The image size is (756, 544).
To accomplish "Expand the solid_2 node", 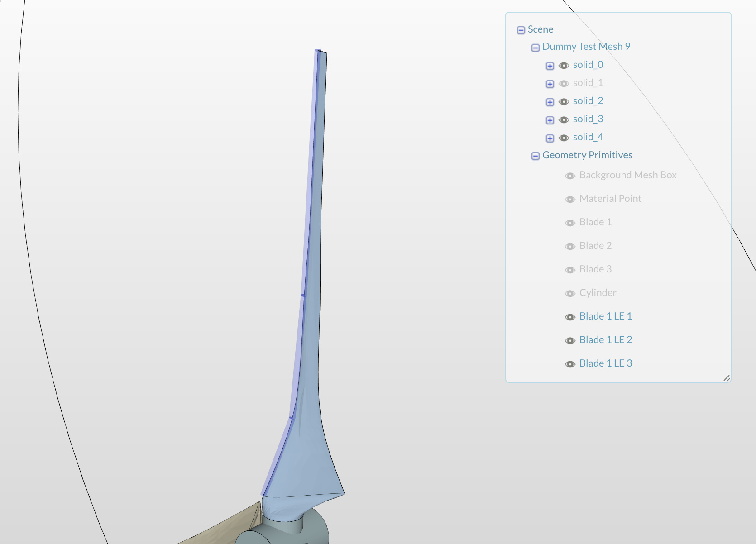I will pyautogui.click(x=550, y=102).
